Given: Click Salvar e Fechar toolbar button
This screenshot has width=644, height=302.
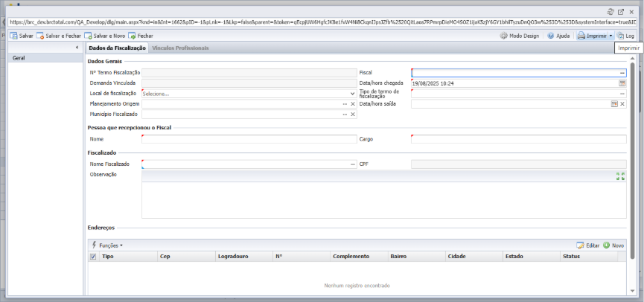Looking at the screenshot, I should 59,36.
